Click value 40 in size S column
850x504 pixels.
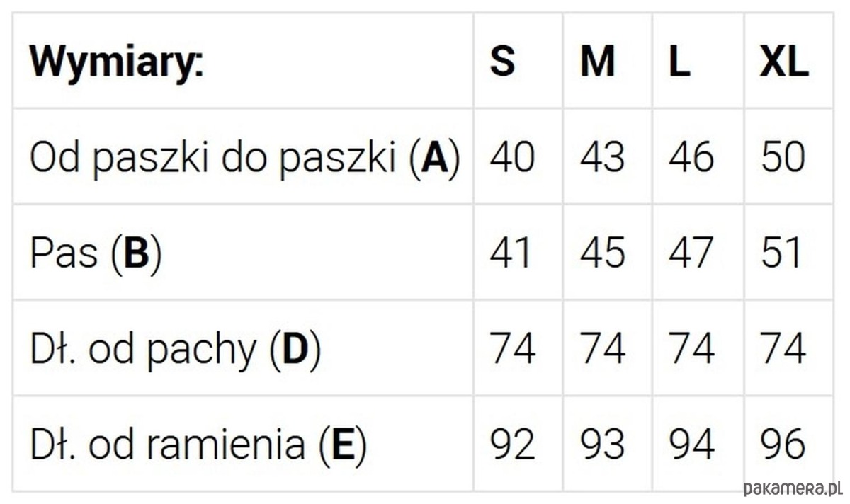pyautogui.click(x=512, y=157)
